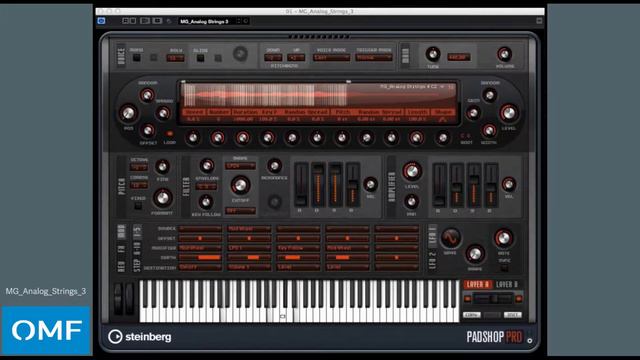Screen dimensions: 640x360
Task: Click the Pitchbend Up value field
Action: pos(296,58)
